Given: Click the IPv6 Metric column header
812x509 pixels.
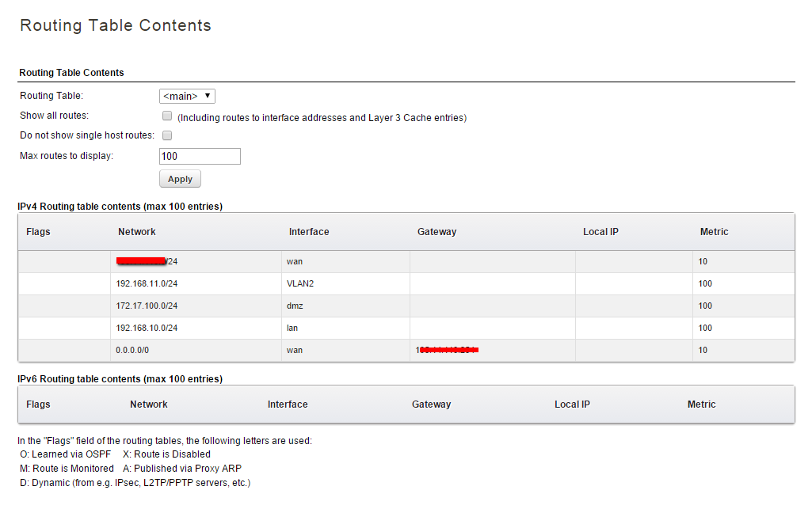Looking at the screenshot, I should 701,405.
